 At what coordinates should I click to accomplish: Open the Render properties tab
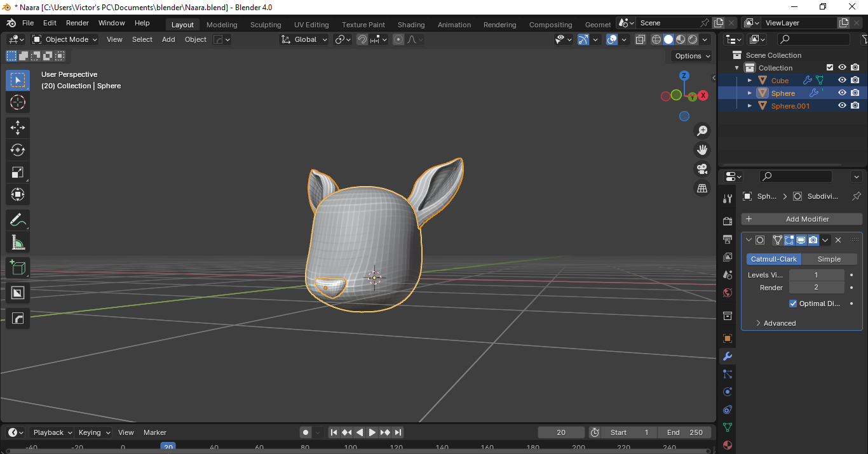(728, 221)
